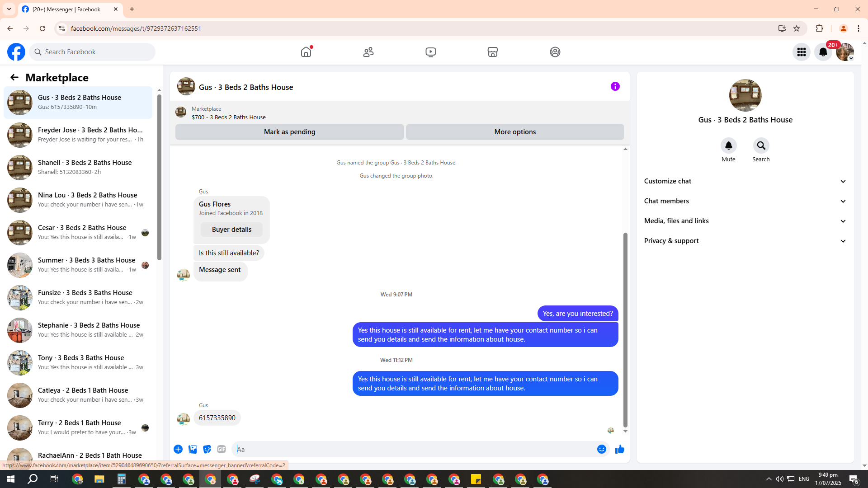Open More options for the listing
The image size is (868, 488).
tap(515, 132)
